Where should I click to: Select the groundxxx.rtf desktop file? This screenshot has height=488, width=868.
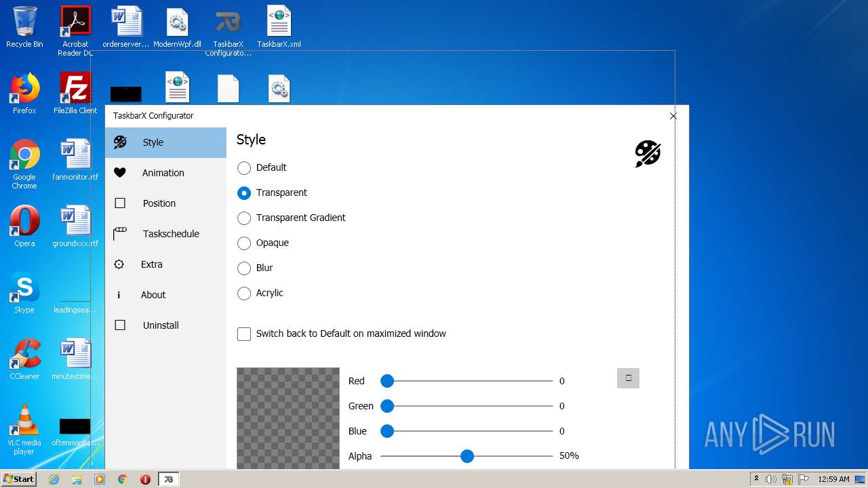75,226
